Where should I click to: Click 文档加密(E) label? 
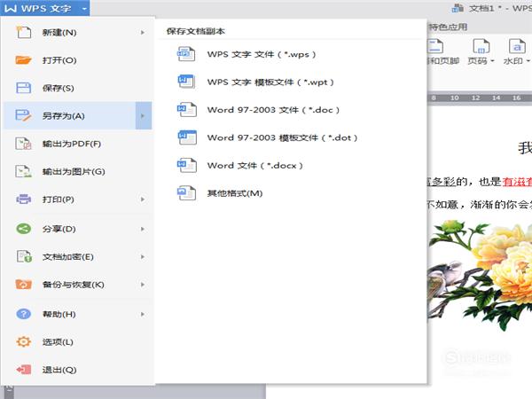(68, 257)
